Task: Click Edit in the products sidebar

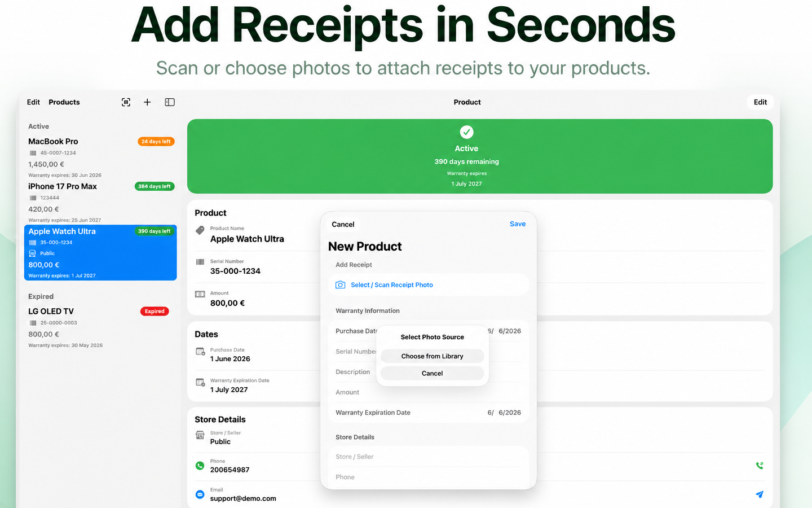Action: (33, 102)
